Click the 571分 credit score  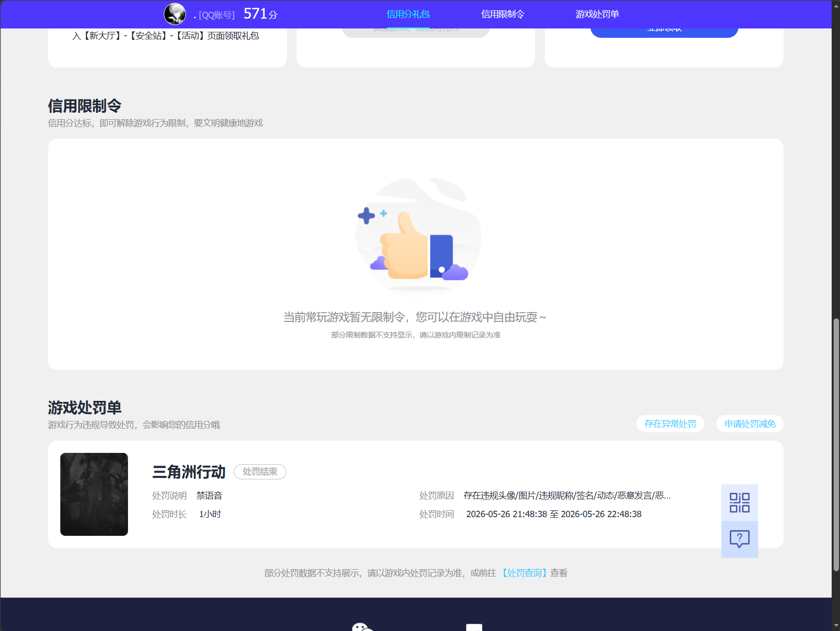pos(260,14)
